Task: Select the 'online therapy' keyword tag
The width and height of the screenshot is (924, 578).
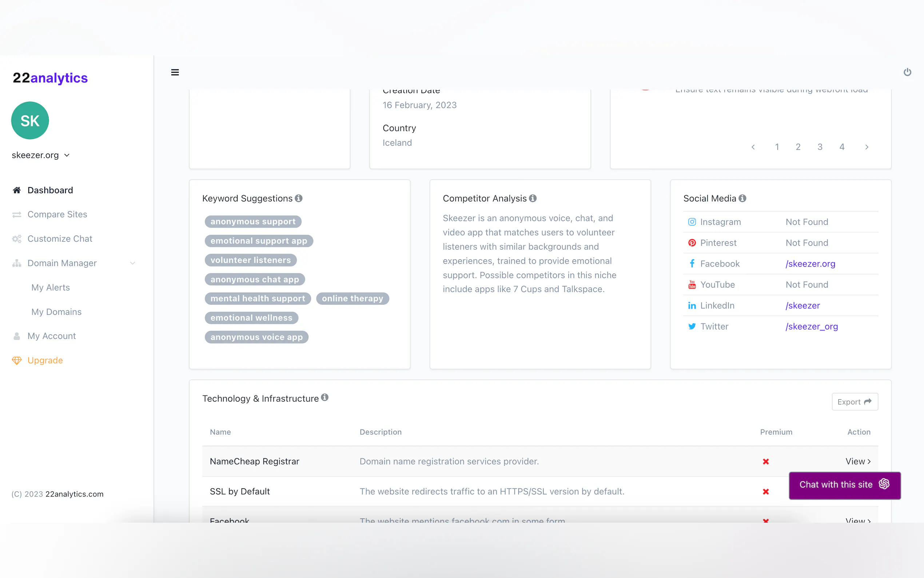Action: pyautogui.click(x=352, y=298)
